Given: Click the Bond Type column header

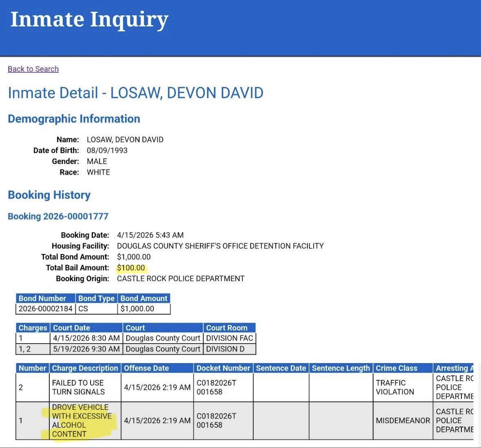Looking at the screenshot, I should (x=96, y=298).
